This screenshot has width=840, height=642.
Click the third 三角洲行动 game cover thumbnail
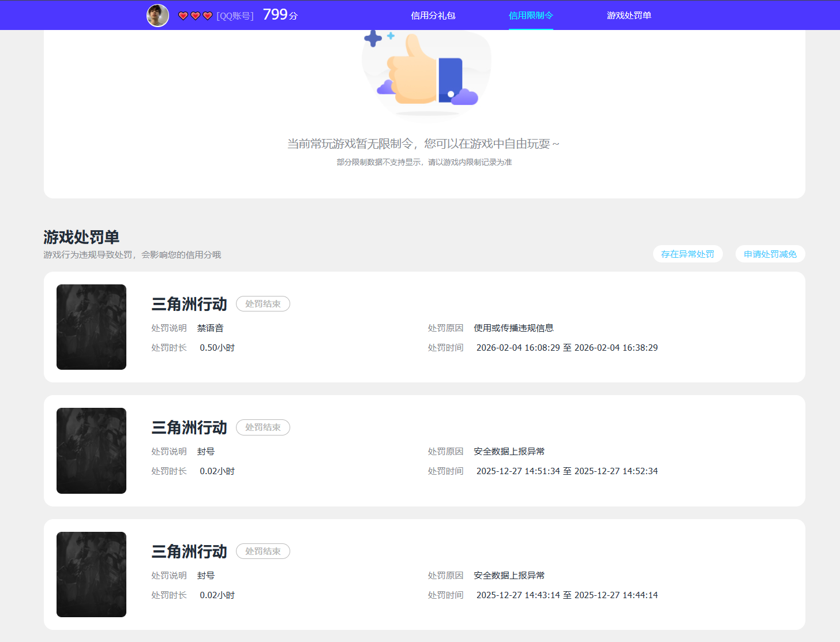click(x=91, y=574)
